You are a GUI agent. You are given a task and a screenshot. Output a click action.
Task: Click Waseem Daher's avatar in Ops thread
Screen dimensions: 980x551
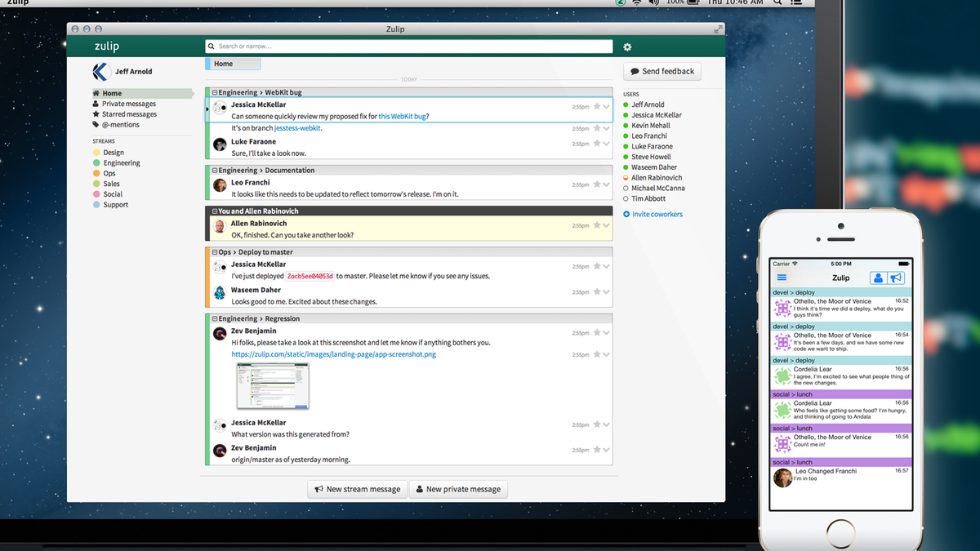(220, 292)
